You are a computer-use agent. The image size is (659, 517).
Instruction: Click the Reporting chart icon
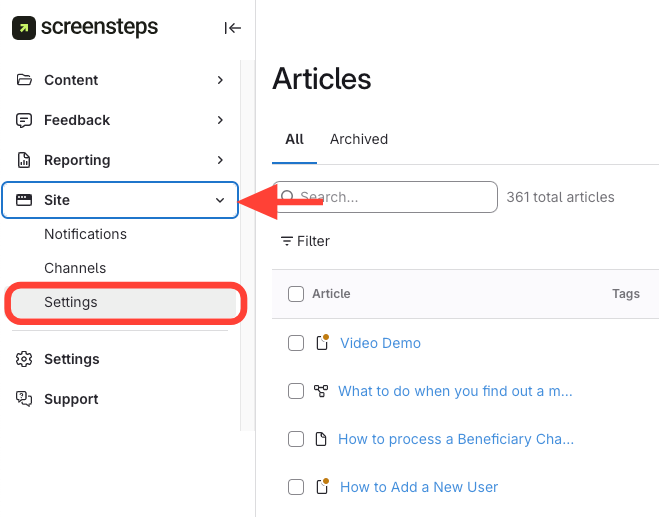[24, 160]
